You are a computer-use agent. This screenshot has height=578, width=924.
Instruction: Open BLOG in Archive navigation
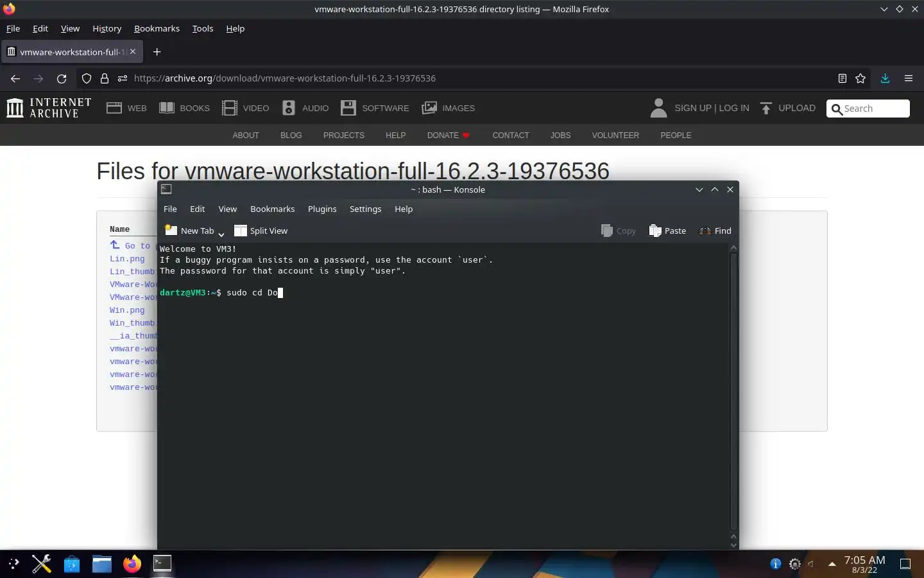coord(291,136)
